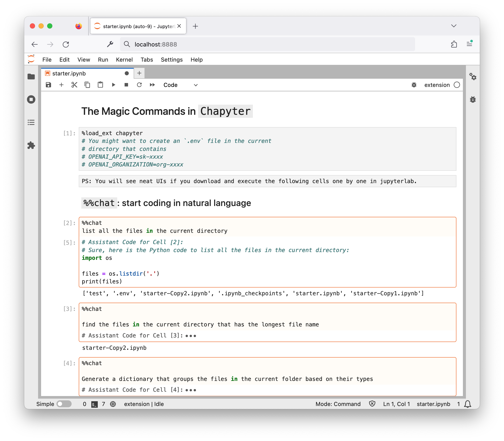Open browser extensions icon
Image resolution: width=504 pixels, height=441 pixels.
(x=454, y=44)
